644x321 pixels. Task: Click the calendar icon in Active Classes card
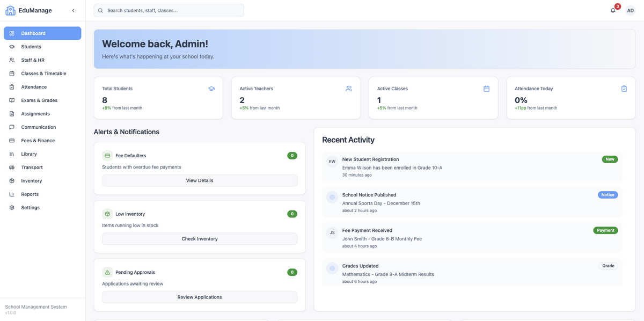[486, 89]
